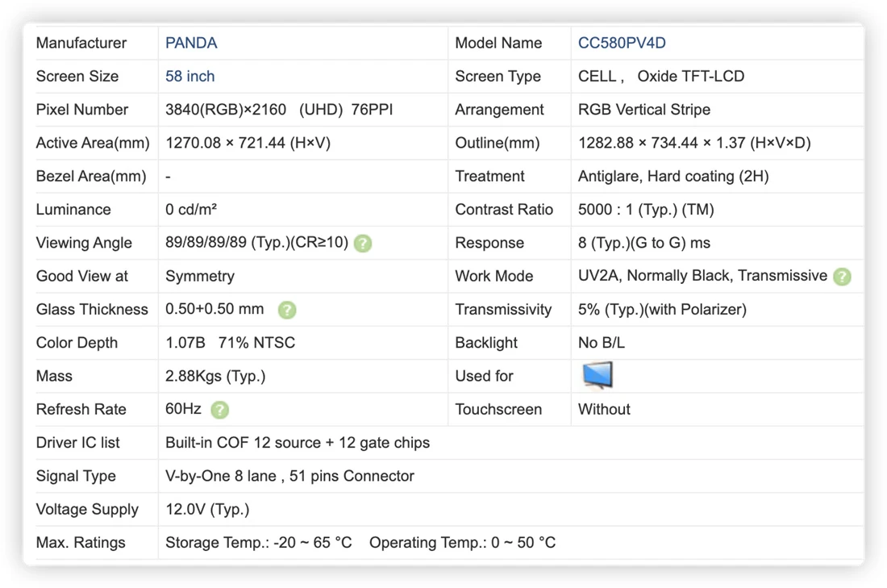Click the Operating Temp.: 0 ~ 50 °C text
This screenshot has height=588, width=887.
pyautogui.click(x=462, y=544)
